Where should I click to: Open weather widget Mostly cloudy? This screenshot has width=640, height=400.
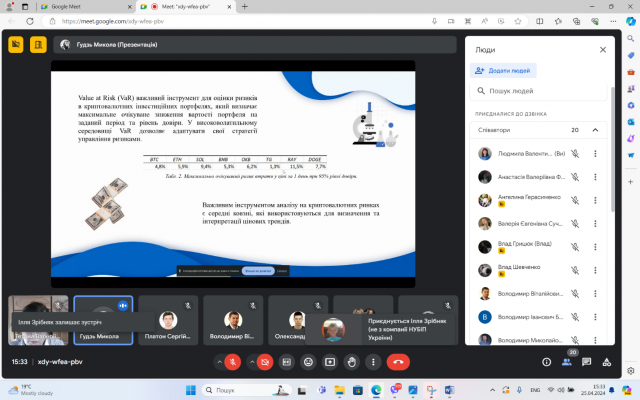[31, 390]
